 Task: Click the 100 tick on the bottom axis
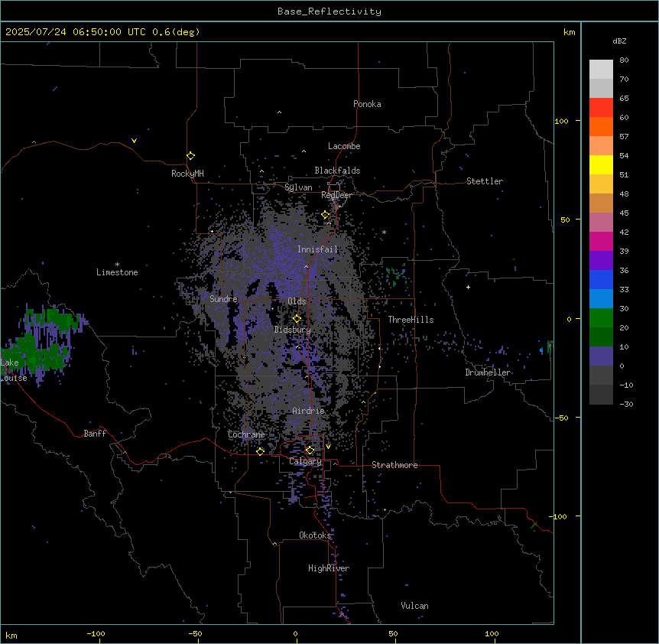(x=492, y=633)
